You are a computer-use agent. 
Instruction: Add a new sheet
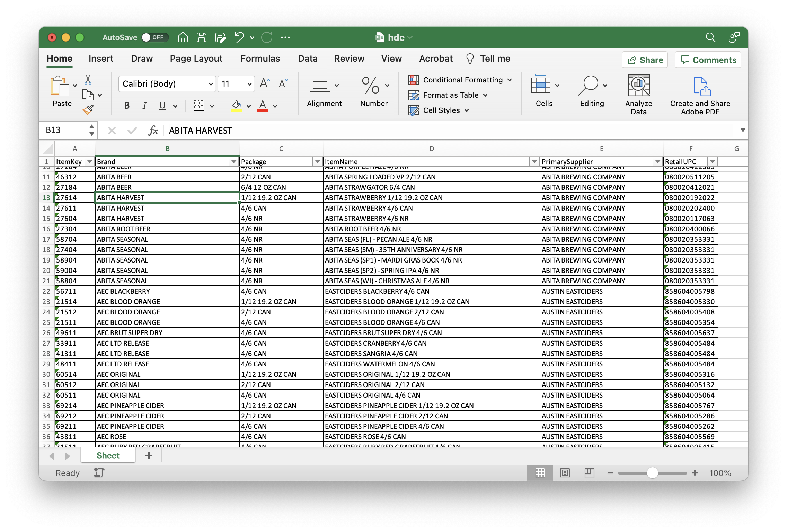pyautogui.click(x=149, y=455)
